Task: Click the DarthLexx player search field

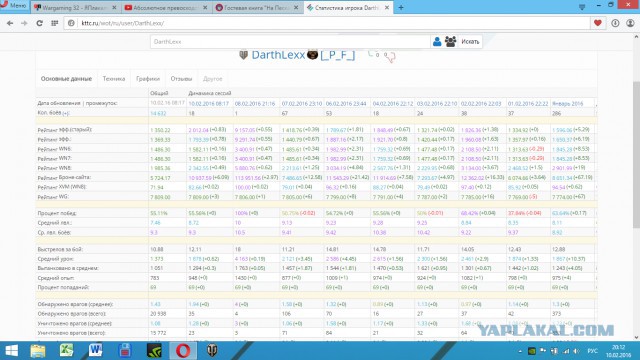Action: click(x=290, y=42)
